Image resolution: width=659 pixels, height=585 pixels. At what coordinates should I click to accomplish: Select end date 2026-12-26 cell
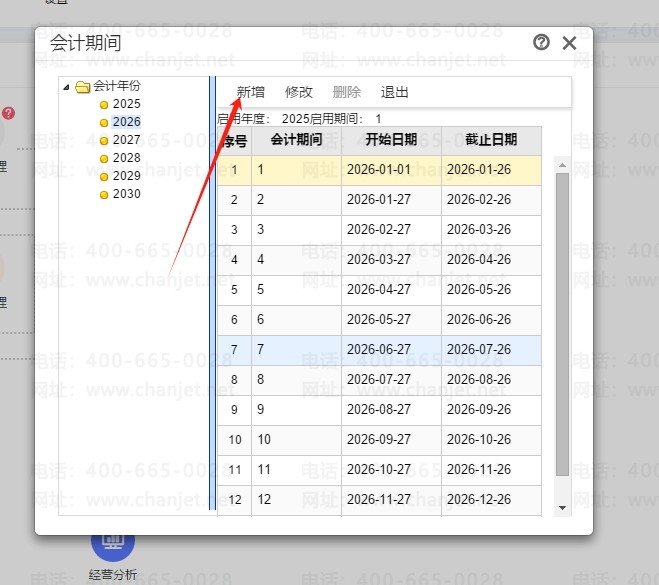pos(491,500)
